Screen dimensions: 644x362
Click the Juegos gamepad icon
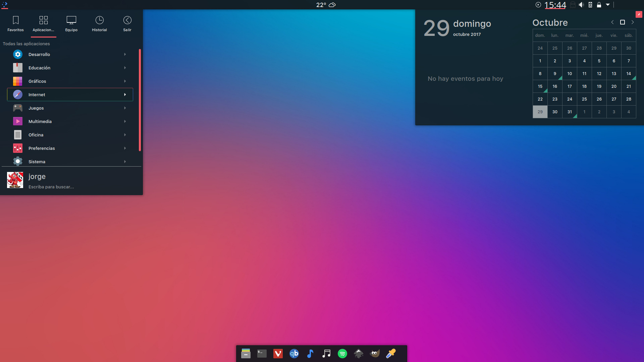[18, 108]
